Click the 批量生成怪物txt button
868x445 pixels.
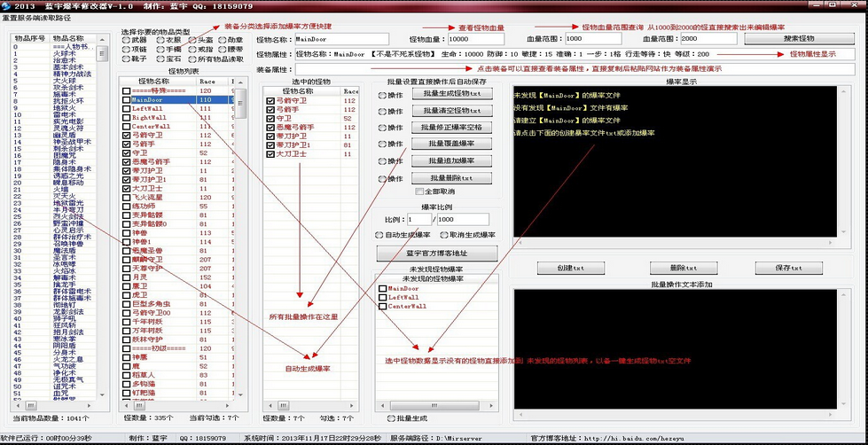[x=451, y=94]
